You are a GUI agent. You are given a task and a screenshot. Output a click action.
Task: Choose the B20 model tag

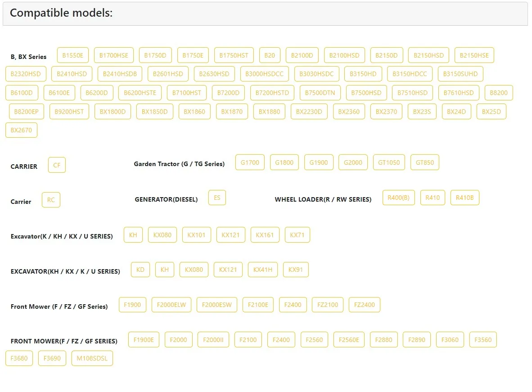(x=270, y=55)
